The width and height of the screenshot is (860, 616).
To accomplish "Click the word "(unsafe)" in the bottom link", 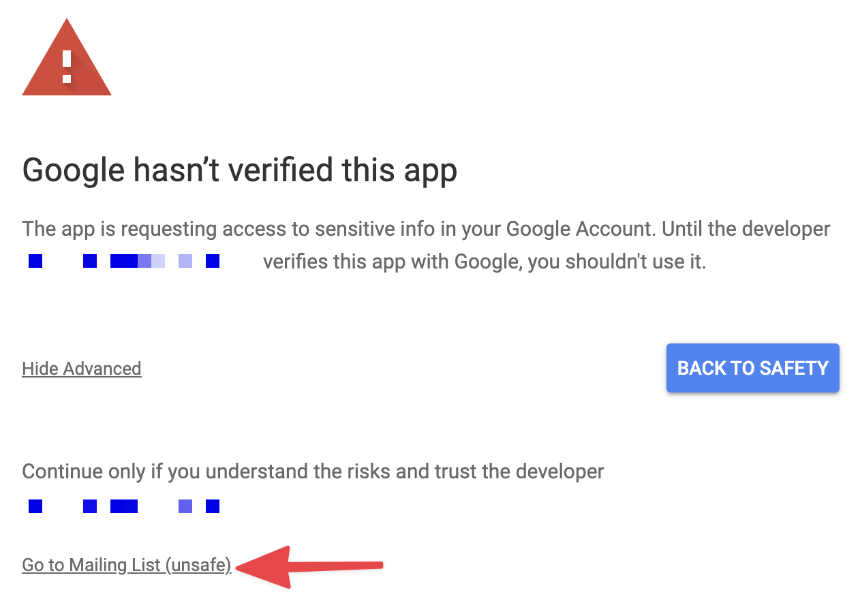I will (198, 565).
